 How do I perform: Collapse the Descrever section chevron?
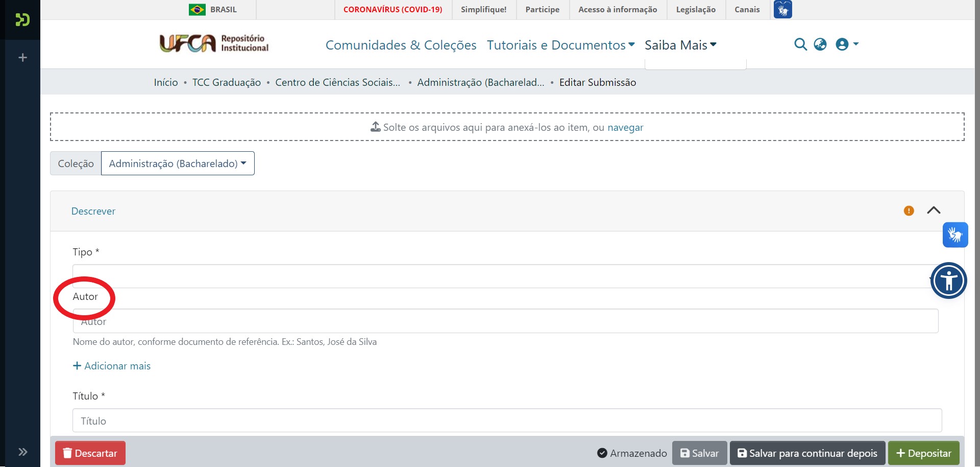[x=934, y=210]
